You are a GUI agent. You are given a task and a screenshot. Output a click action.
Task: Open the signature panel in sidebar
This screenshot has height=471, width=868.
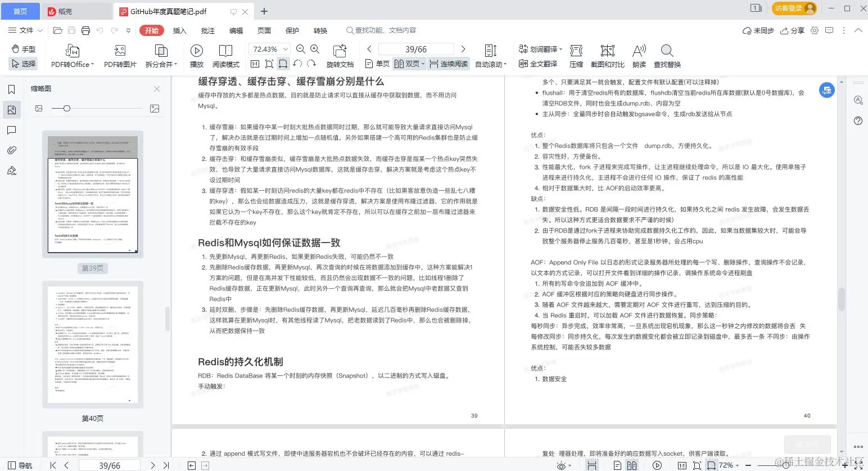[11, 171]
